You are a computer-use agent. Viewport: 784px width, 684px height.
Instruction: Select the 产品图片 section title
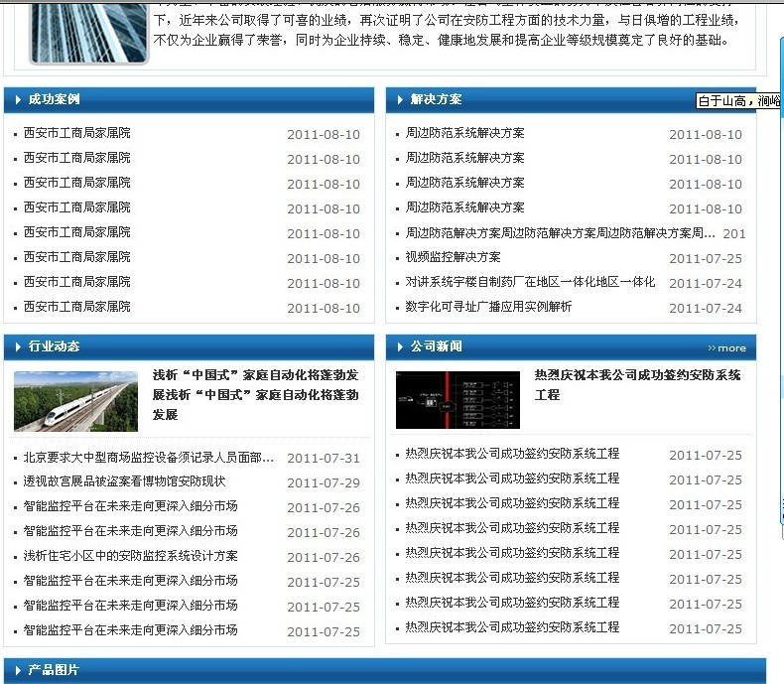pyautogui.click(x=54, y=670)
